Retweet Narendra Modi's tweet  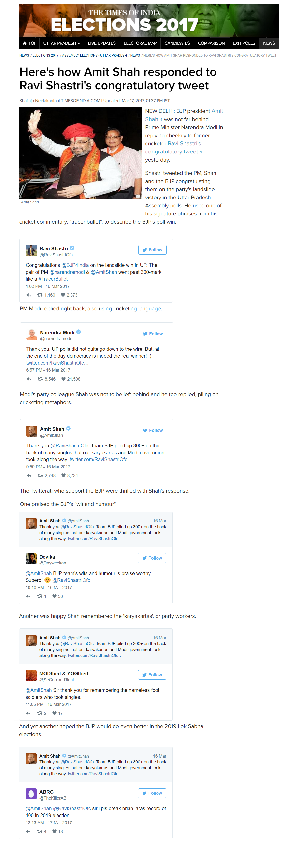[40, 379]
